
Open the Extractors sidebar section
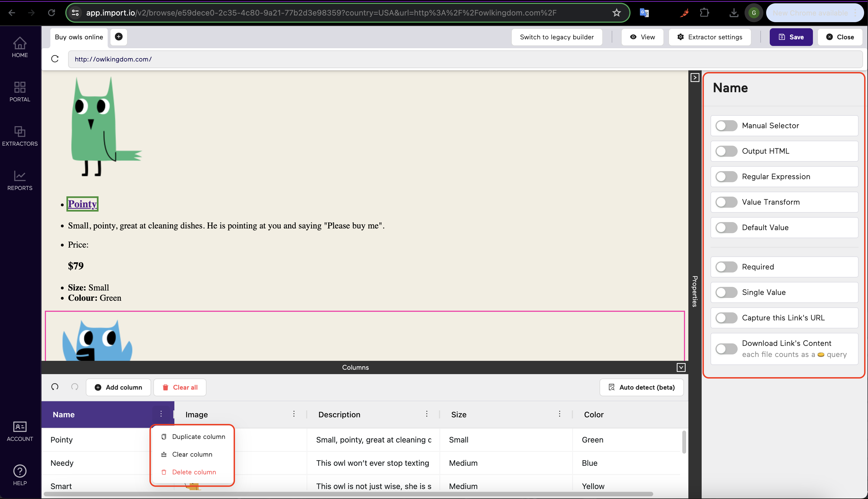[x=20, y=136]
